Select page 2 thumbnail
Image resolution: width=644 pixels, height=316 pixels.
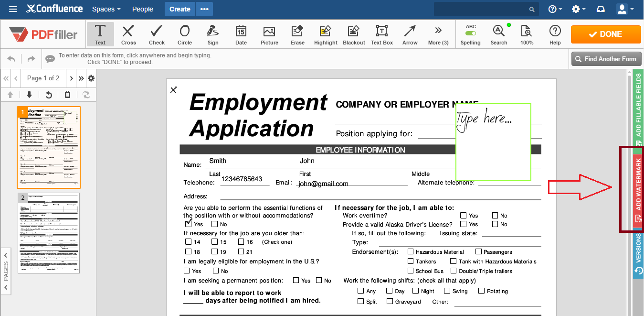pos(49,233)
